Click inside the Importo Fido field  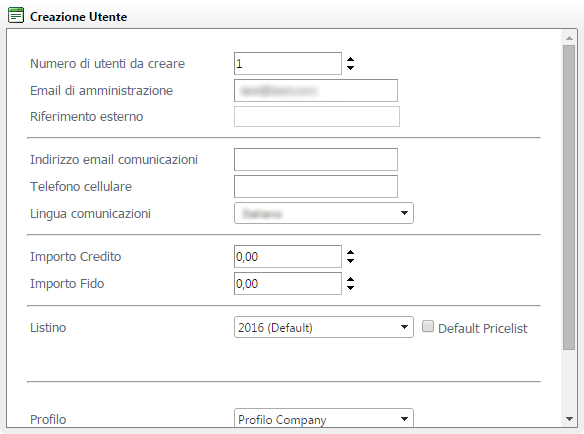[288, 283]
